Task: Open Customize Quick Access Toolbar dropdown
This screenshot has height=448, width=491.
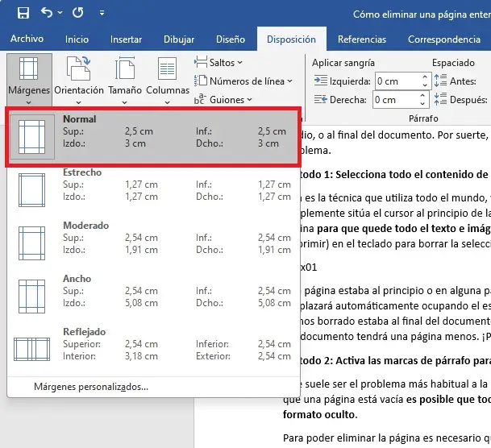Action: (102, 13)
